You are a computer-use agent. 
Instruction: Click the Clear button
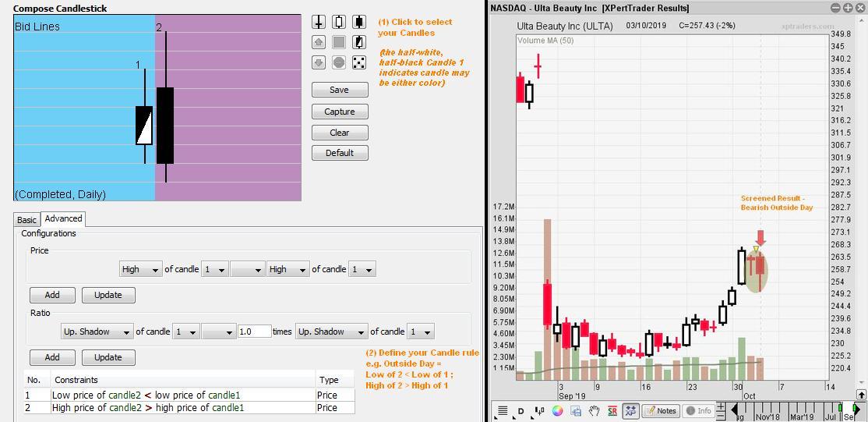(x=340, y=133)
